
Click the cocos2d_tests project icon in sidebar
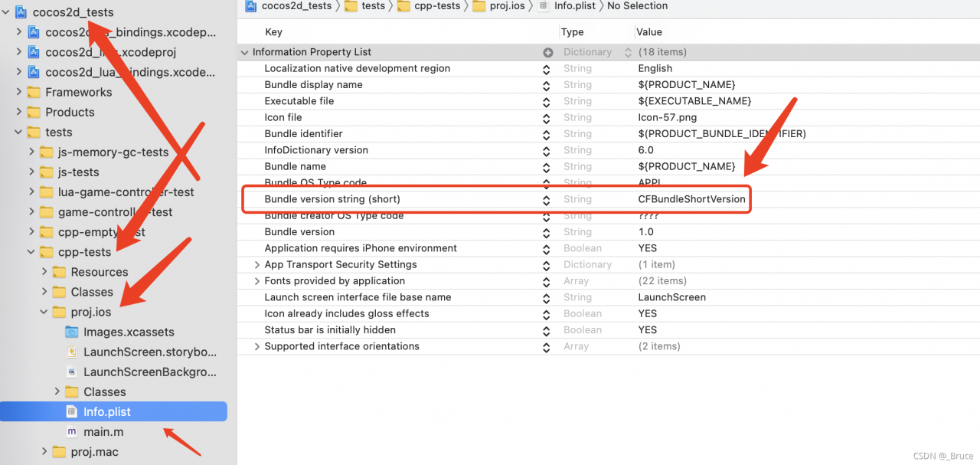click(21, 12)
